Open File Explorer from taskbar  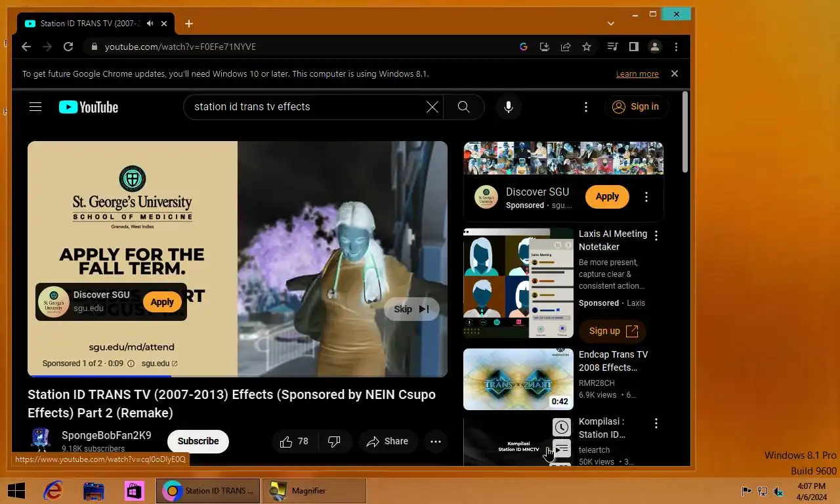click(94, 490)
